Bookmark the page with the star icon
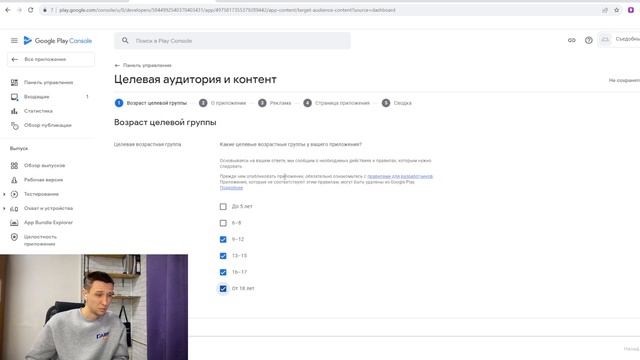The image size is (640, 360). (x=616, y=10)
